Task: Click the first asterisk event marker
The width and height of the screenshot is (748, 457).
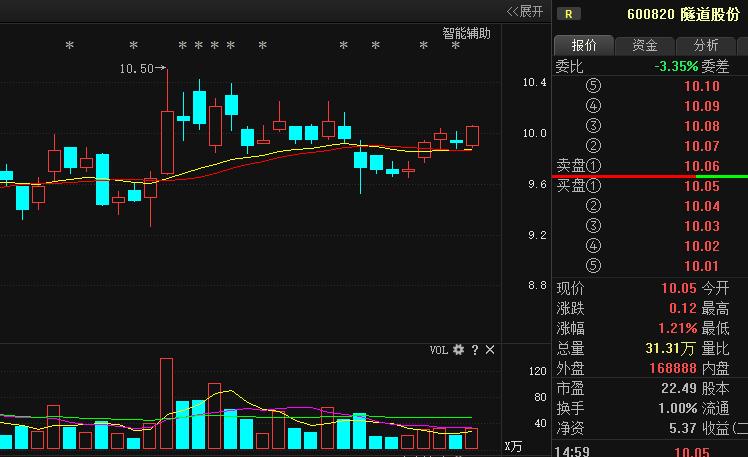Action: pos(69,46)
